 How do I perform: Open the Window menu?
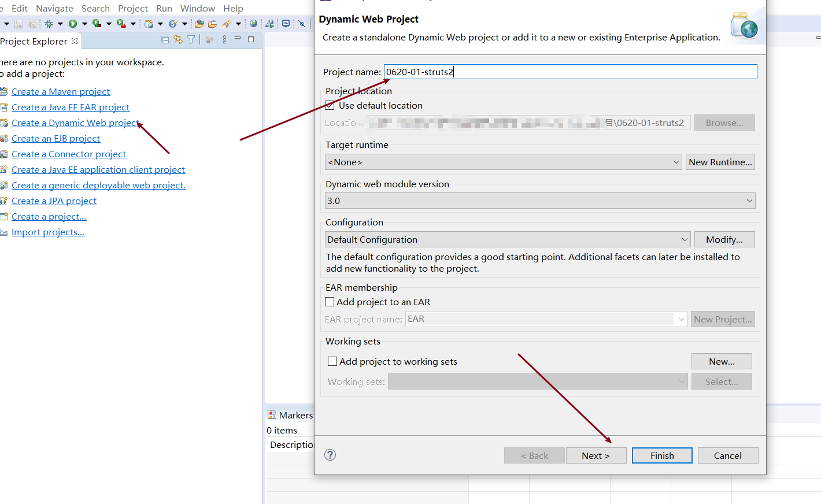pyautogui.click(x=198, y=8)
